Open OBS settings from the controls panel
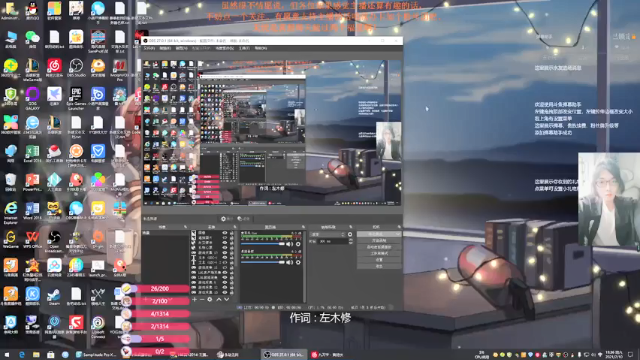 click(x=379, y=260)
